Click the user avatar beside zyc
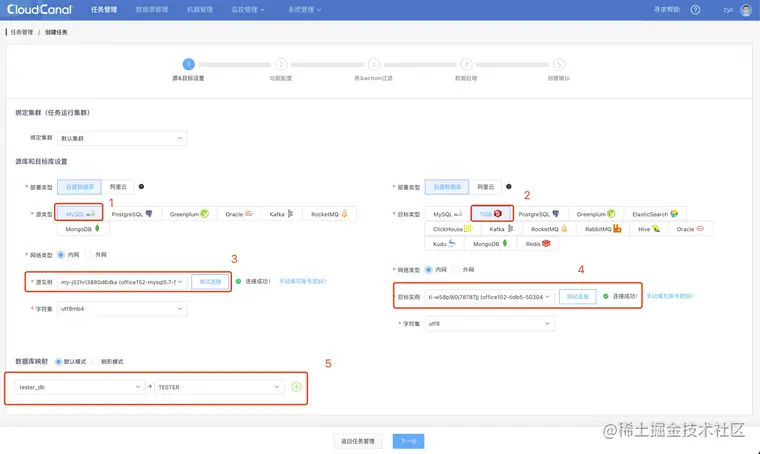760x454 pixels. coord(746,10)
